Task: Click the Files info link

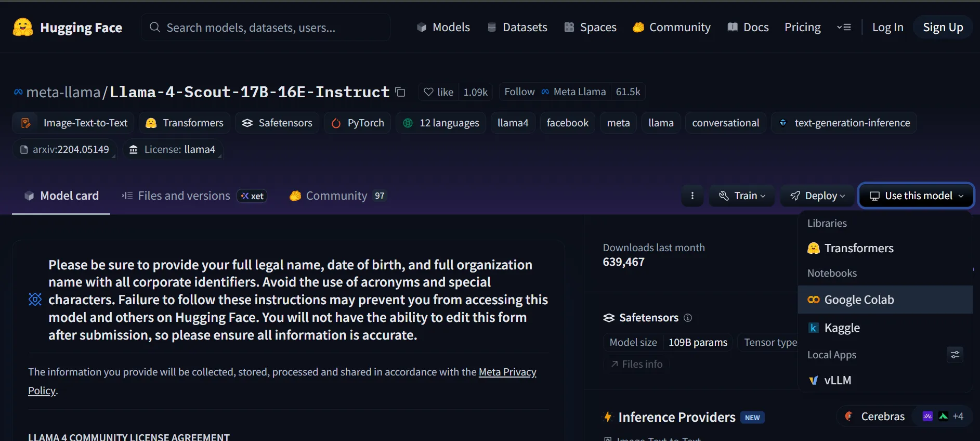Action: coord(636,364)
